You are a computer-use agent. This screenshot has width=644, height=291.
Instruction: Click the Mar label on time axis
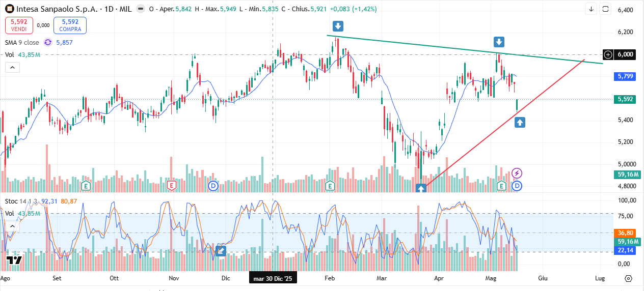coord(382,278)
